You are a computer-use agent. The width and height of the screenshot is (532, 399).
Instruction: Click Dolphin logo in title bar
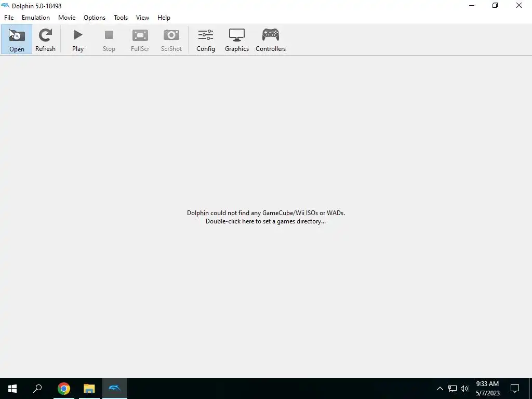coord(5,6)
